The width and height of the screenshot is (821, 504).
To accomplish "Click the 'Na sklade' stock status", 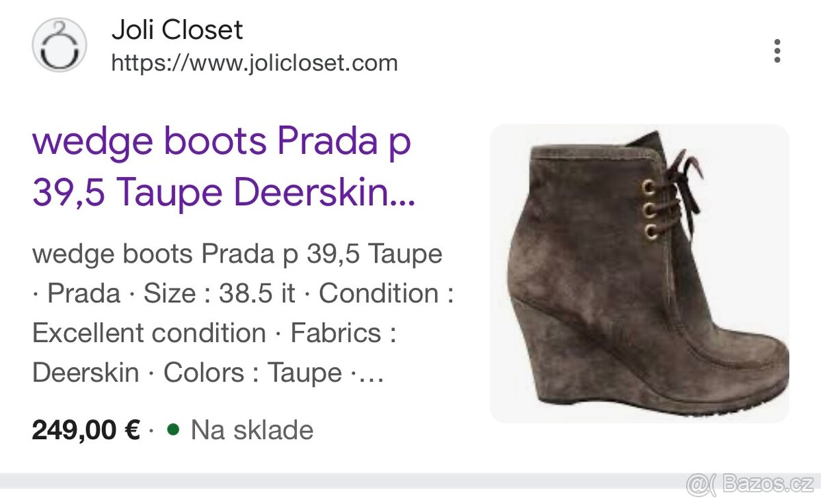I will tap(252, 430).
